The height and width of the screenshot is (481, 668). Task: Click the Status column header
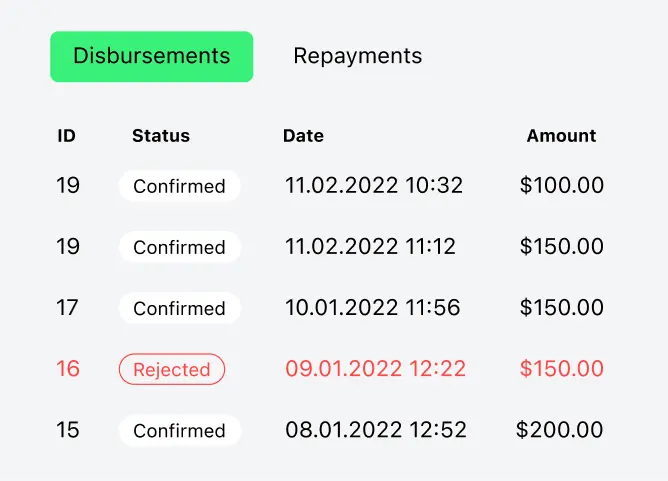click(161, 136)
